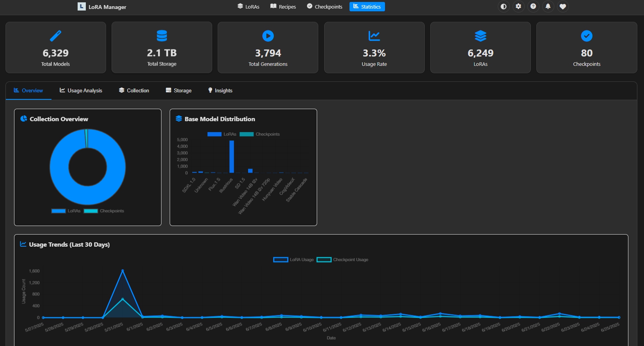Image resolution: width=644 pixels, height=346 pixels.
Task: Click the LoRA usage peak point on 5/31/2025
Action: click(x=122, y=270)
